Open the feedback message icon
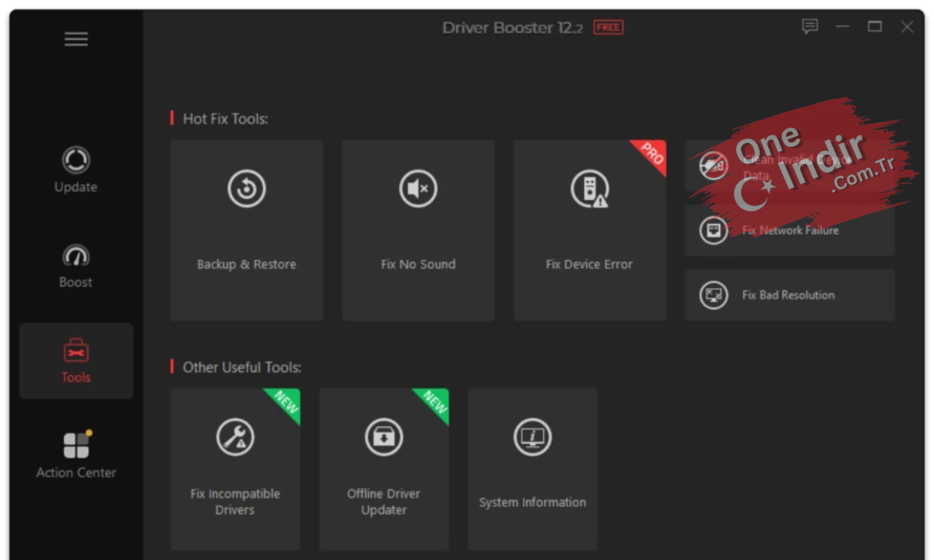934x560 pixels. point(810,27)
